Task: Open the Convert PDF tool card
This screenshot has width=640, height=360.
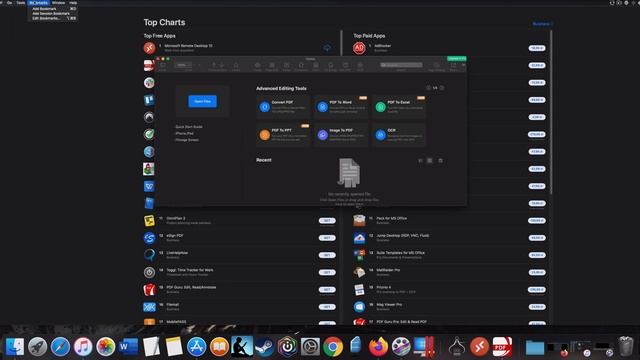Action: tap(283, 107)
